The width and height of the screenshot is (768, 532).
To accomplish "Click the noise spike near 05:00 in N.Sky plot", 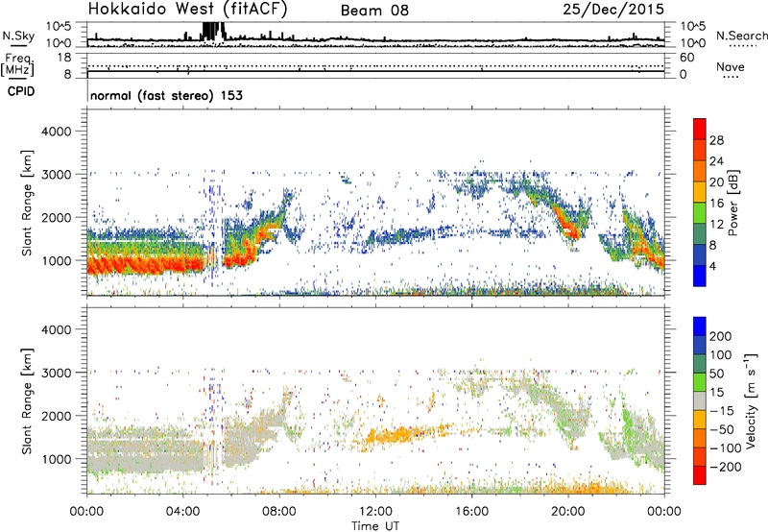I will coord(212,31).
